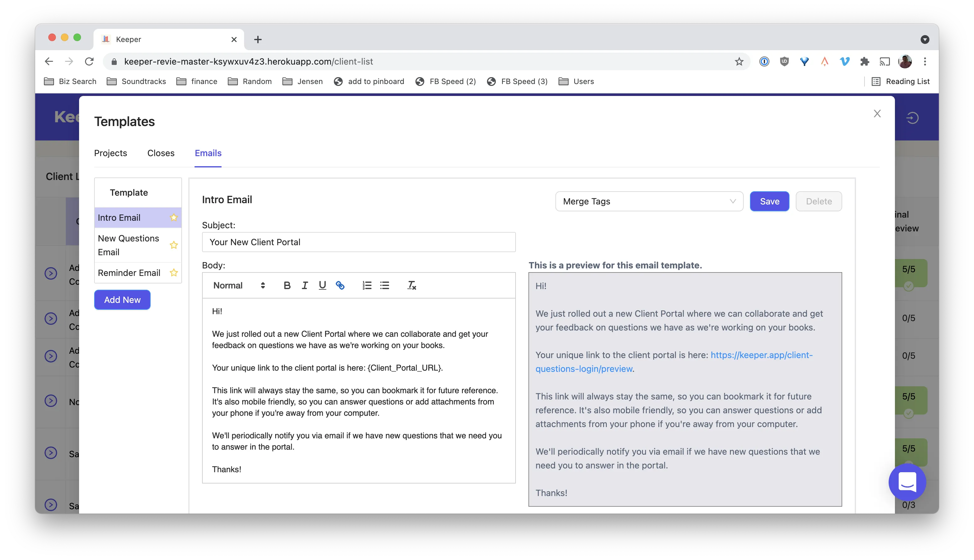Open the Chrome tab search dropdown arrow
The height and width of the screenshot is (560, 974).
pyautogui.click(x=925, y=39)
